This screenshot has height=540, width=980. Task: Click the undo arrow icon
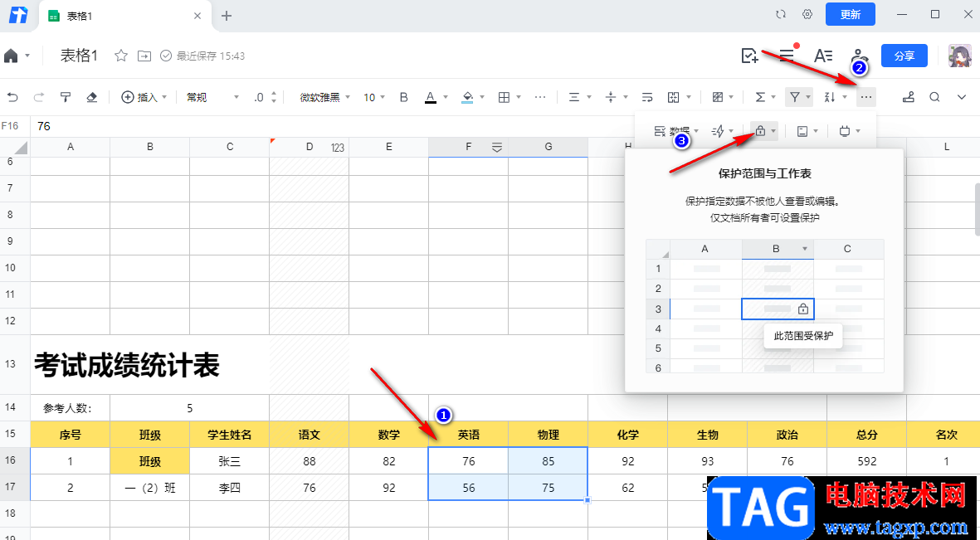(x=12, y=97)
